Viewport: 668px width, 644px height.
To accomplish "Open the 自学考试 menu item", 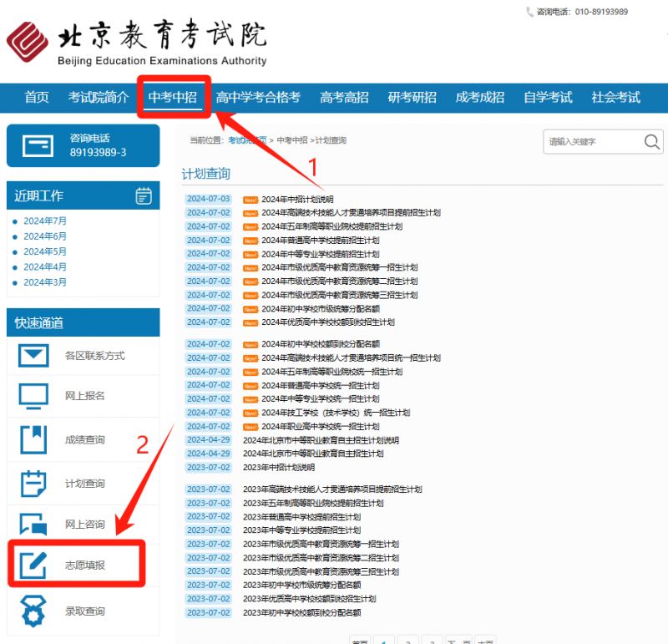I will pyautogui.click(x=548, y=97).
